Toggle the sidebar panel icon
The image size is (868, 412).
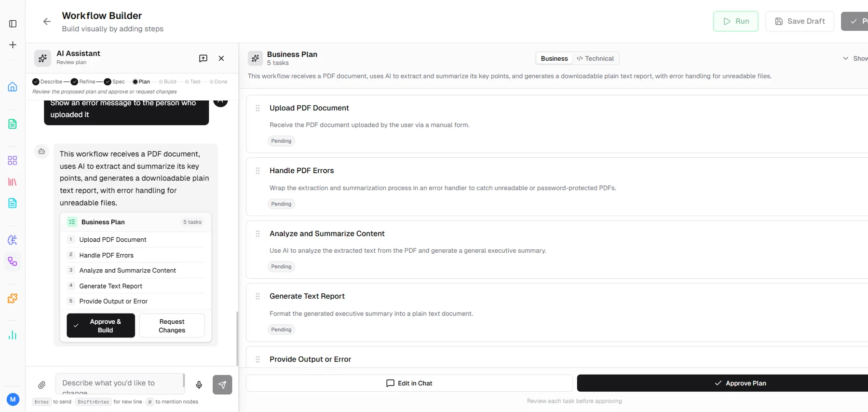pos(13,24)
